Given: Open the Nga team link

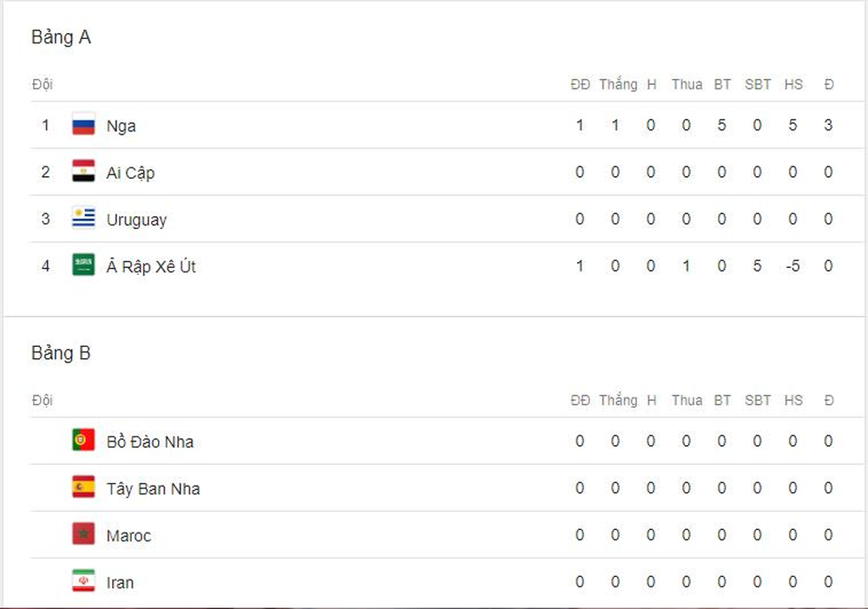Looking at the screenshot, I should pyautogui.click(x=122, y=126).
